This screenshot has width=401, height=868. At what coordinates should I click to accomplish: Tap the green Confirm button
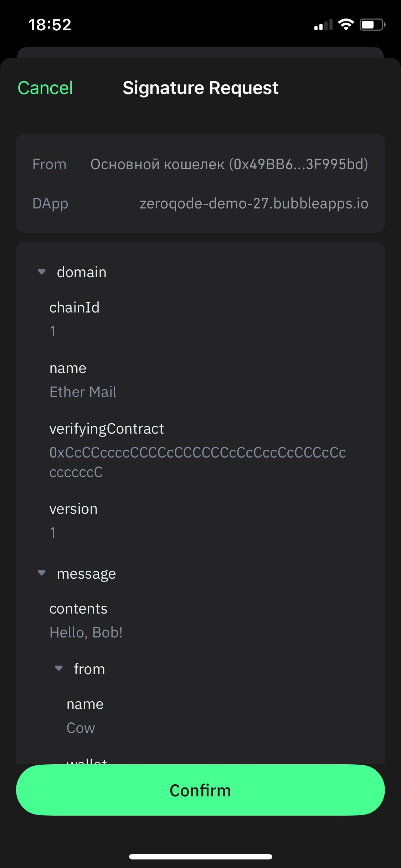pos(200,790)
